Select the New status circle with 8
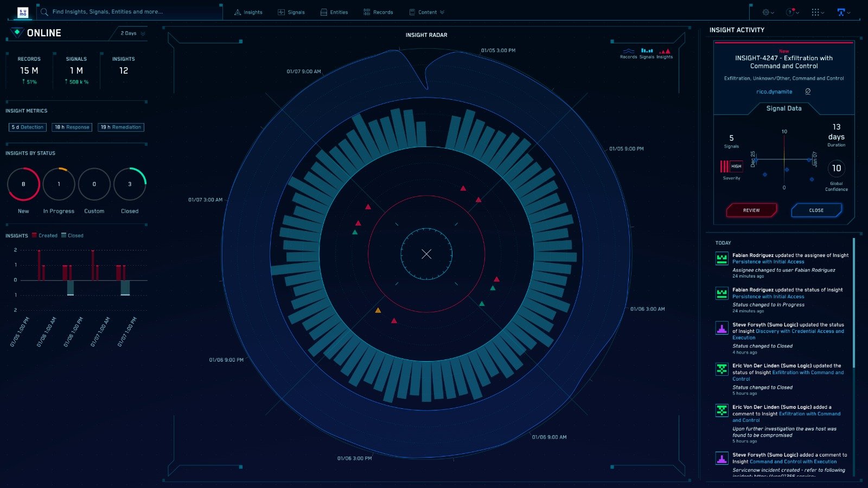This screenshot has width=868, height=488. [23, 184]
